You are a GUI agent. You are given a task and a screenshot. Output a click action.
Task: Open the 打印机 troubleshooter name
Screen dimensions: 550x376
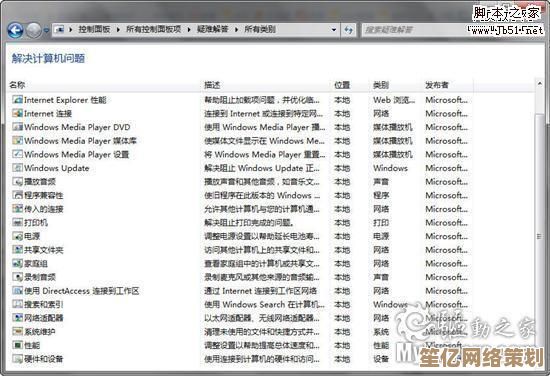[36, 223]
